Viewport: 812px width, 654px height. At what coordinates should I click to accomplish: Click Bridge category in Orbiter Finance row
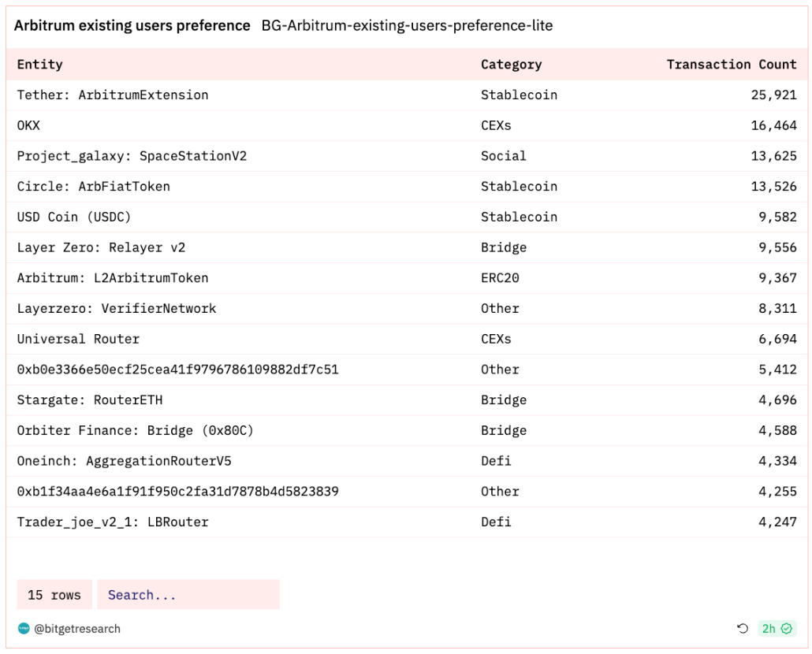tap(503, 430)
